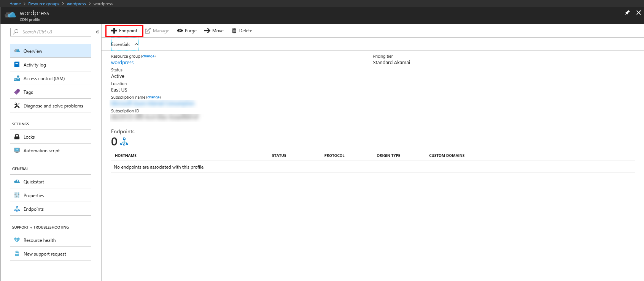Collapse the sidebar menu with double chevron
This screenshot has width=644, height=281.
(x=97, y=32)
